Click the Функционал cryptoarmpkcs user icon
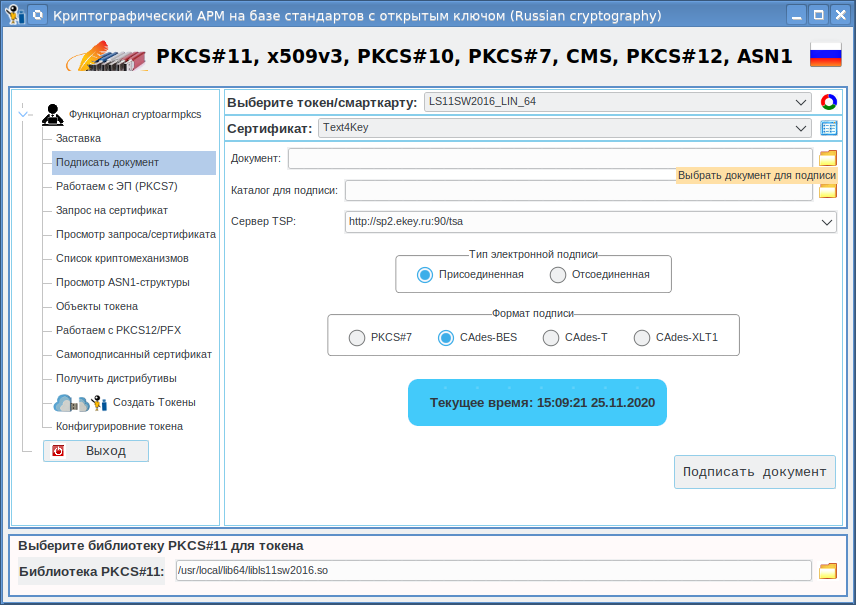Viewport: 856px width, 605px height. [x=53, y=114]
